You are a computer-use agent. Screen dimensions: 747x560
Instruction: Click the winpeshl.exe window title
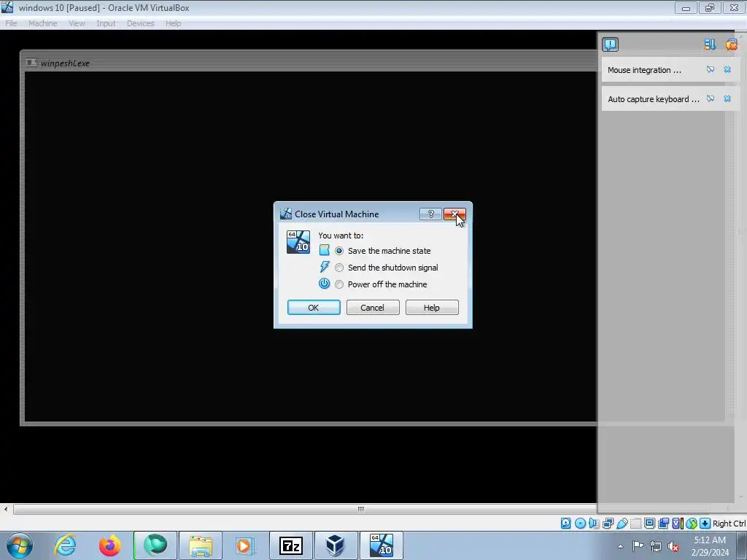coord(65,63)
